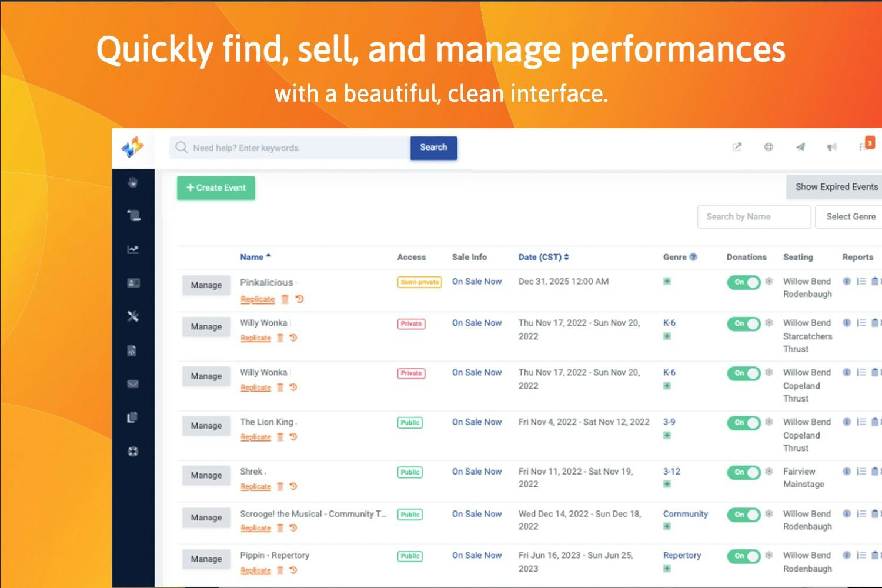Delete Pinkalicious using its trash icon
Screen dimensions: 882x588
(x=285, y=299)
